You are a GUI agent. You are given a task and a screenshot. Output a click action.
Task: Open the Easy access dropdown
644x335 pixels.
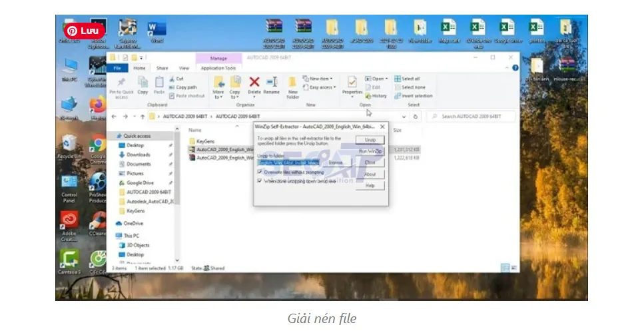[320, 87]
